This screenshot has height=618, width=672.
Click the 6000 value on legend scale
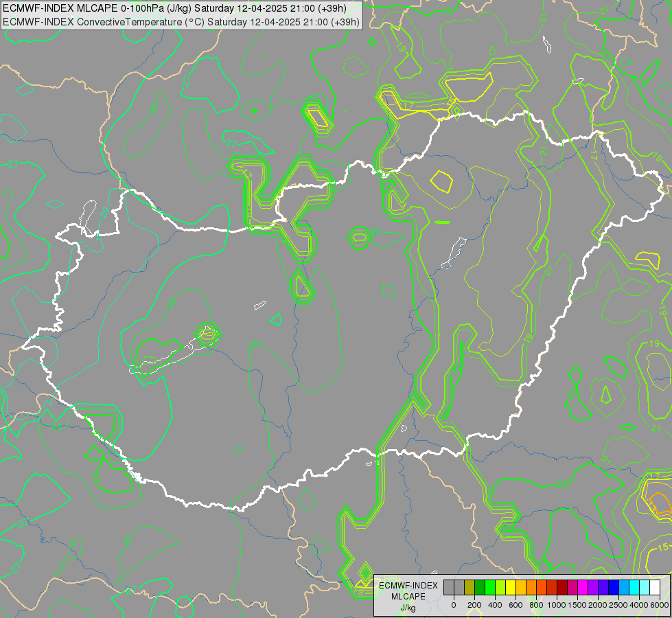(660, 605)
